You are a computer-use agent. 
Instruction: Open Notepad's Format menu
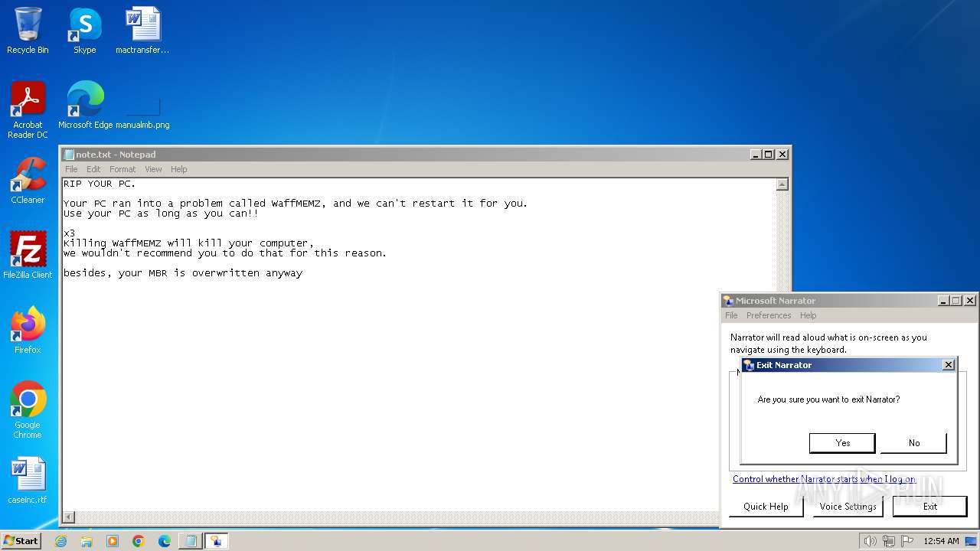(x=122, y=169)
